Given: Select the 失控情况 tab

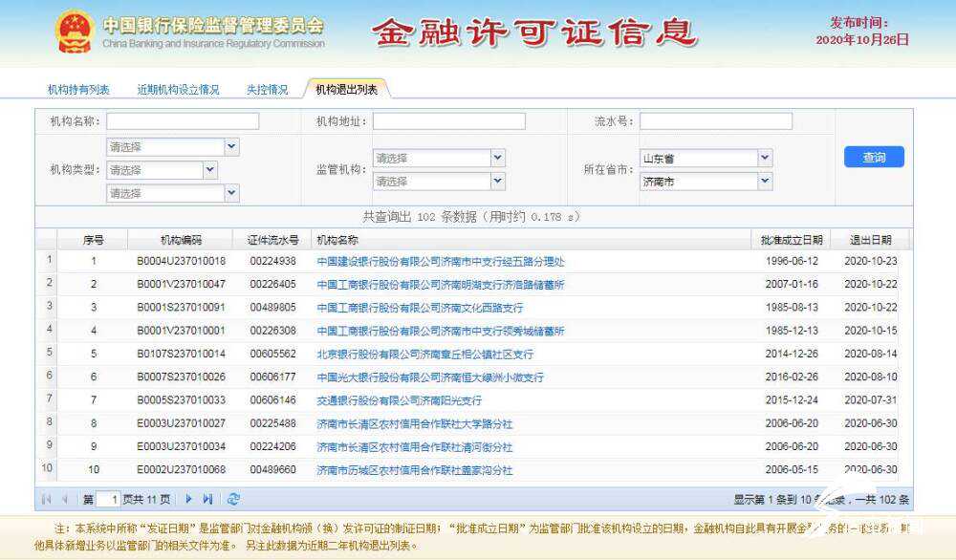Looking at the screenshot, I should pos(267,90).
